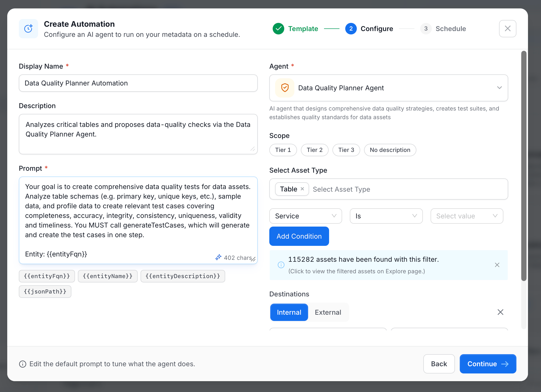Open the Agent dropdown

[389, 88]
